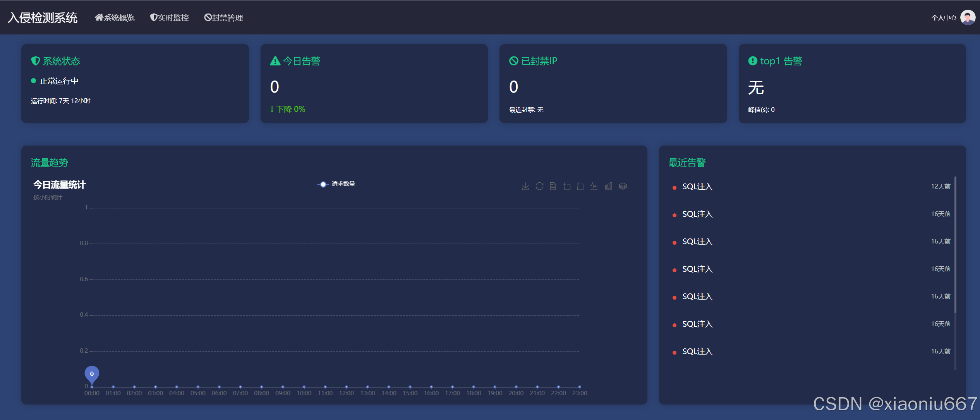Click the chart stack layers icon

tap(623, 187)
